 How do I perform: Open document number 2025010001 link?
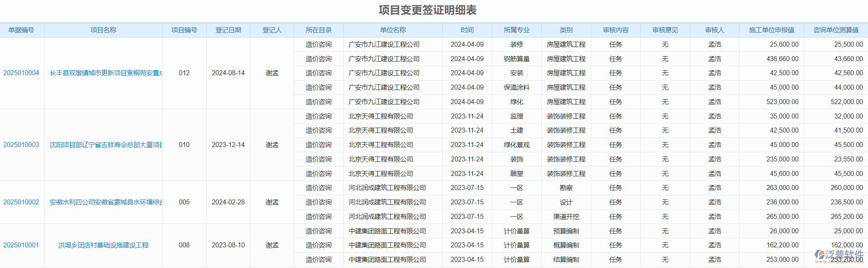[x=21, y=245]
